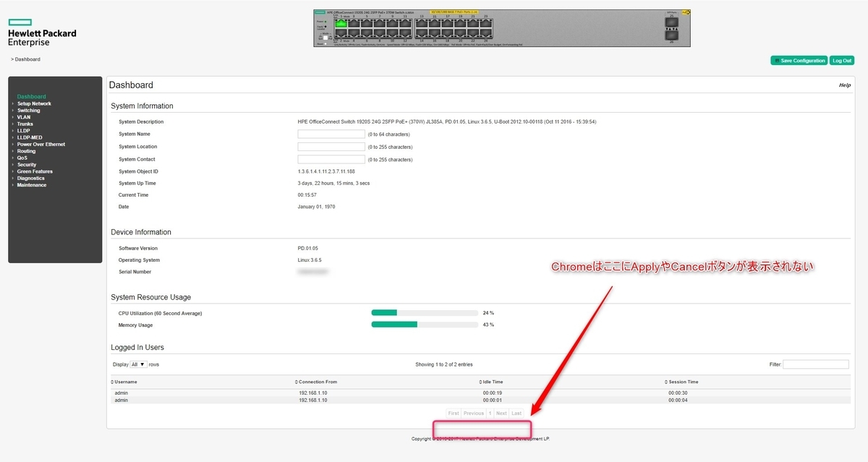Viewport: 868px width, 462px height.
Task: Select SFP port 26 on the switch graphic
Action: (x=672, y=35)
